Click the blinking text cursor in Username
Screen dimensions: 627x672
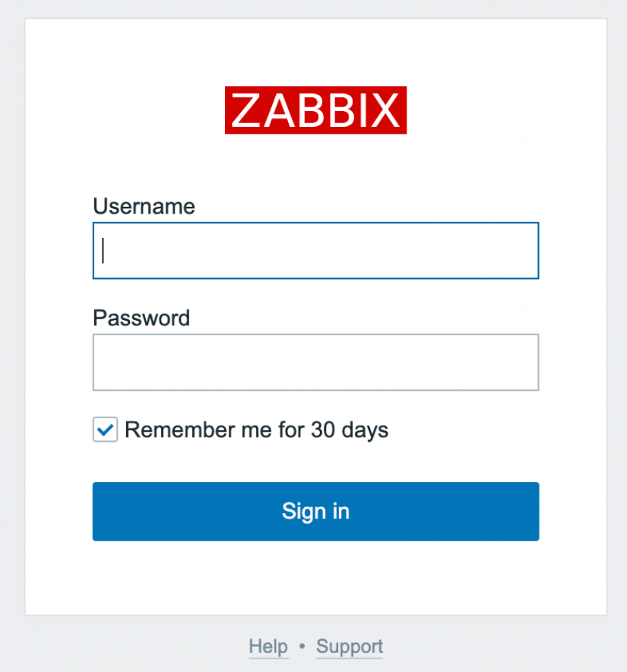(103, 251)
